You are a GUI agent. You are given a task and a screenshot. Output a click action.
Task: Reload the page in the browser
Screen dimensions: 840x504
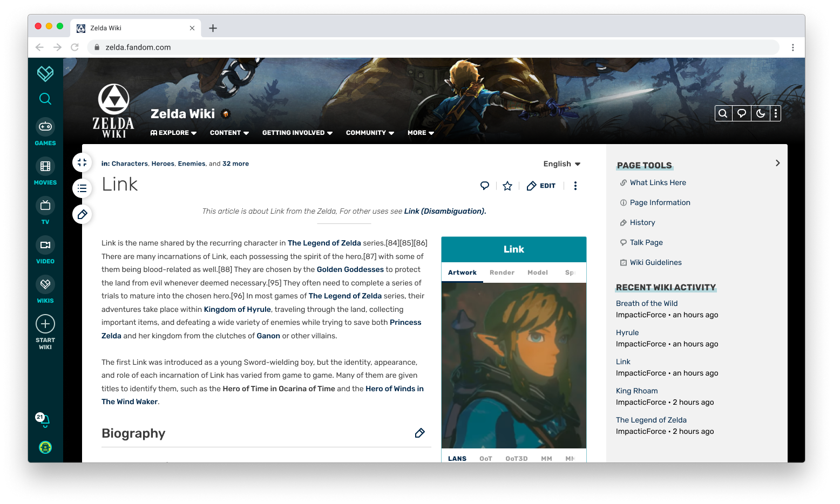pos(75,47)
